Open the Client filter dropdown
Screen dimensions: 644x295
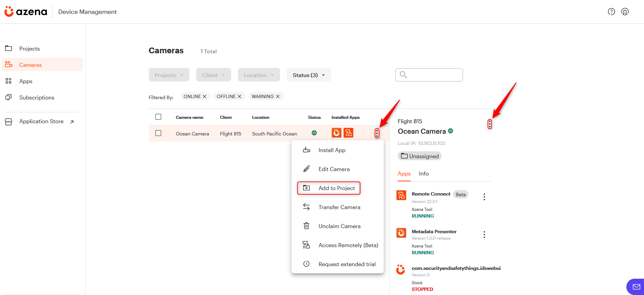[214, 75]
